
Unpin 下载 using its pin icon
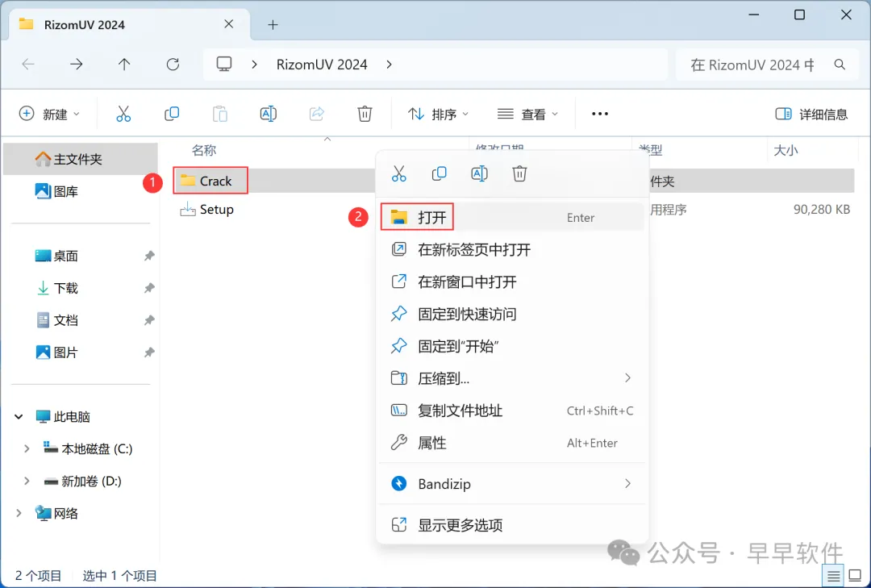click(x=149, y=288)
